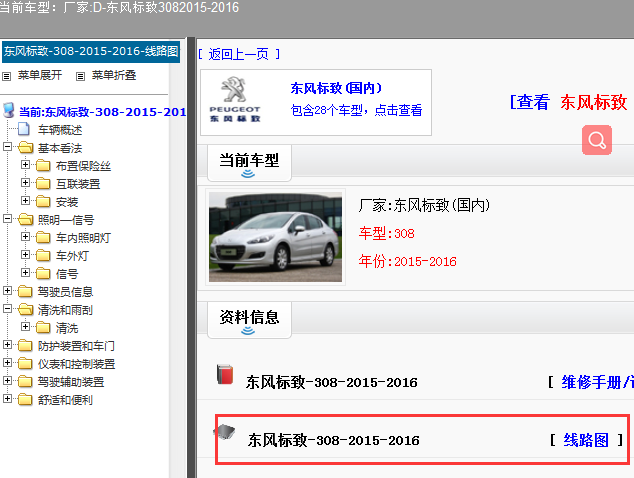Click folder icon of 防护装置和车门

(25, 345)
